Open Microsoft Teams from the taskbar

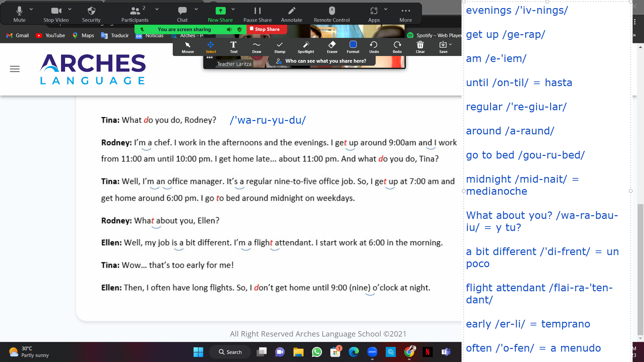click(446, 352)
